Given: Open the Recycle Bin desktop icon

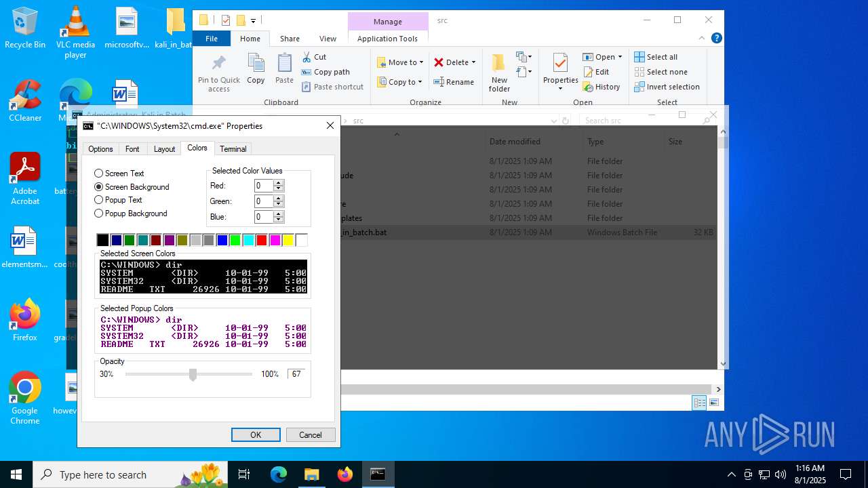Looking at the screenshot, I should [x=25, y=28].
